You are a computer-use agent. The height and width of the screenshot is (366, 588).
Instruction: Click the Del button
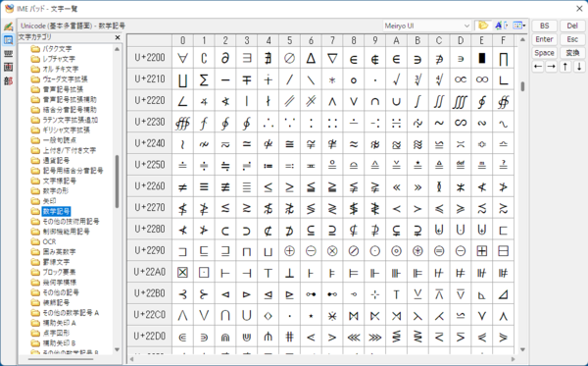tap(572, 26)
